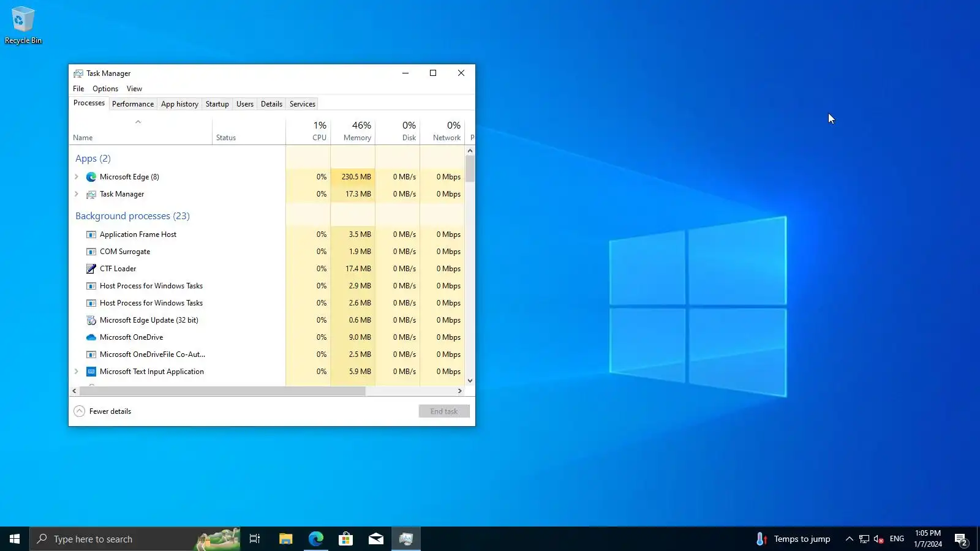The image size is (980, 551).
Task: Open the File menu
Action: (78, 89)
